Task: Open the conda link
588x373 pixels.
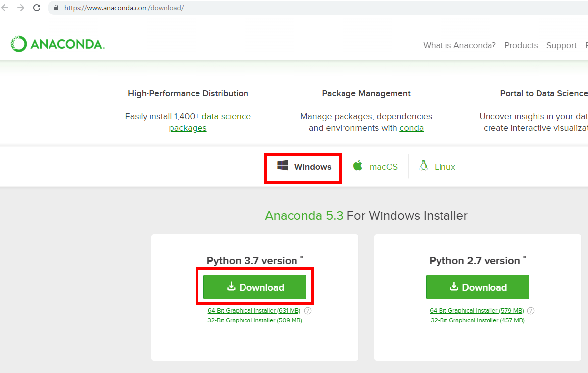Action: pyautogui.click(x=411, y=128)
